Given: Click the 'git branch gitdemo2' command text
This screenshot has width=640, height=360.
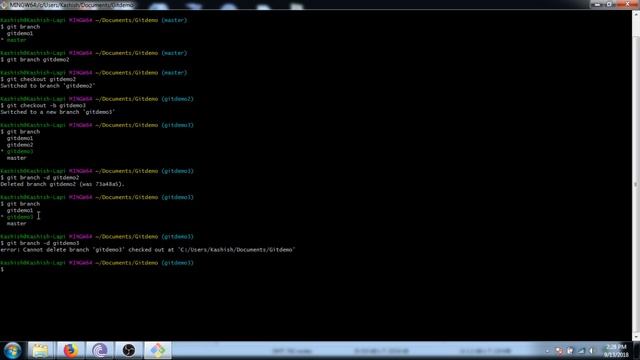Looking at the screenshot, I should point(38,60).
